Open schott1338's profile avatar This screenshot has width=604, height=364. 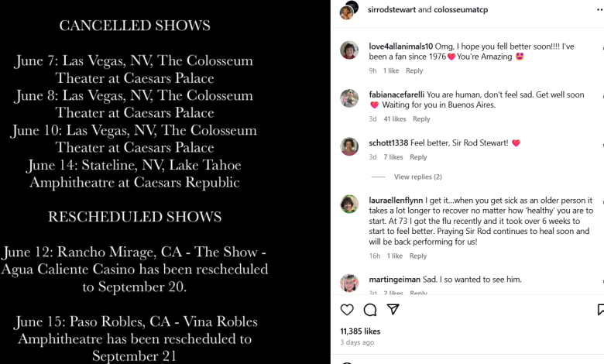(349, 146)
